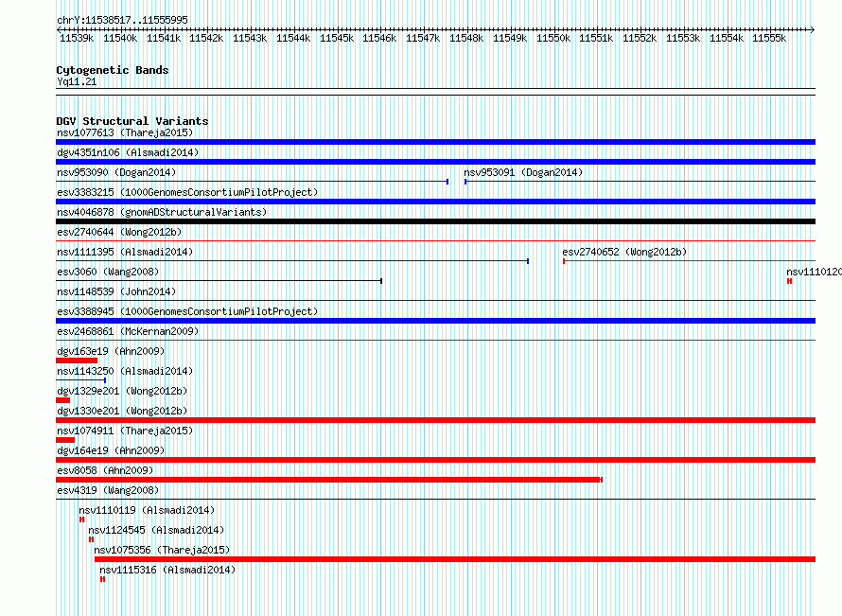Open the Cytogenetic Bands track heading
This screenshot has height=616, width=842.
tap(113, 70)
